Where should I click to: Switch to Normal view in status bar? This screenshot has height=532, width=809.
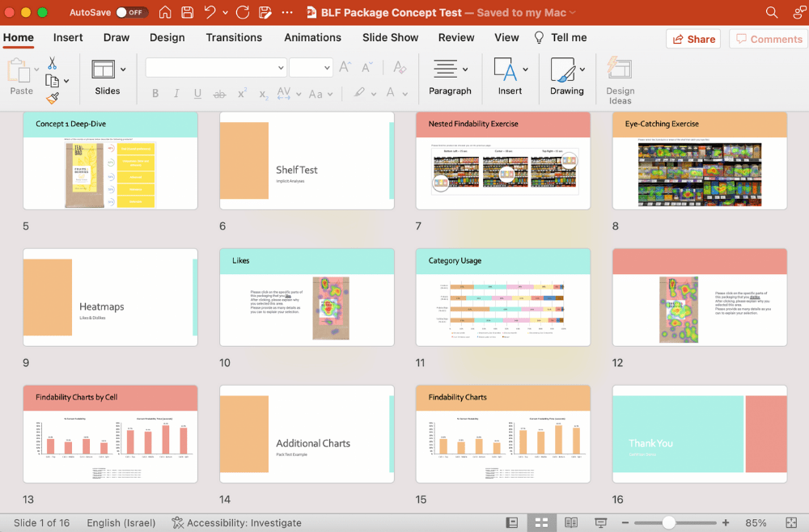point(511,523)
